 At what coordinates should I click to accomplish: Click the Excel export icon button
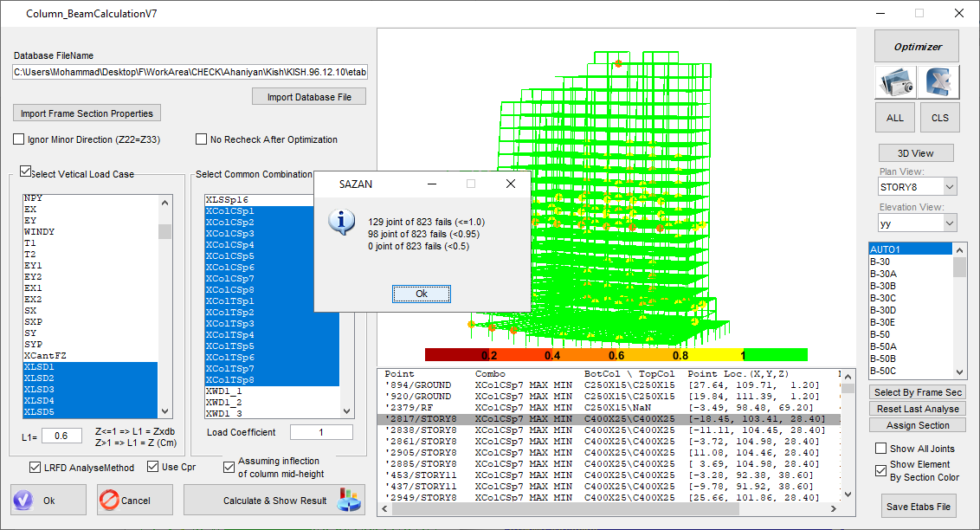pos(938,81)
